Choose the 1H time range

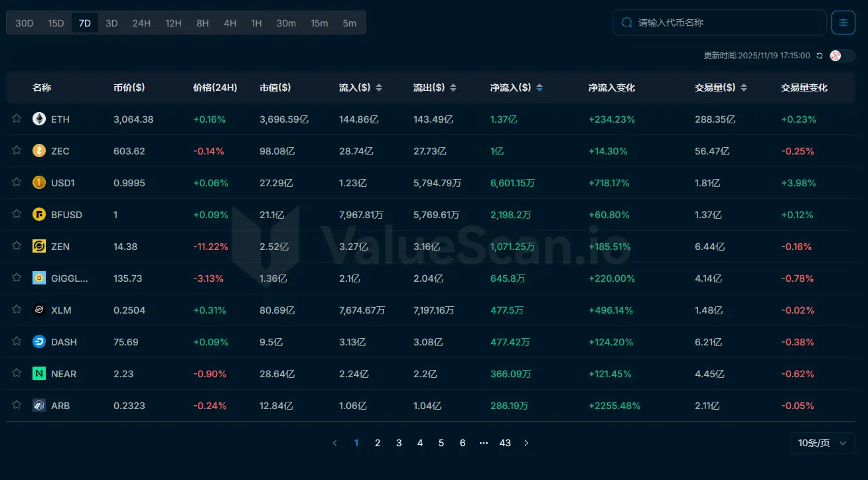[x=257, y=23]
